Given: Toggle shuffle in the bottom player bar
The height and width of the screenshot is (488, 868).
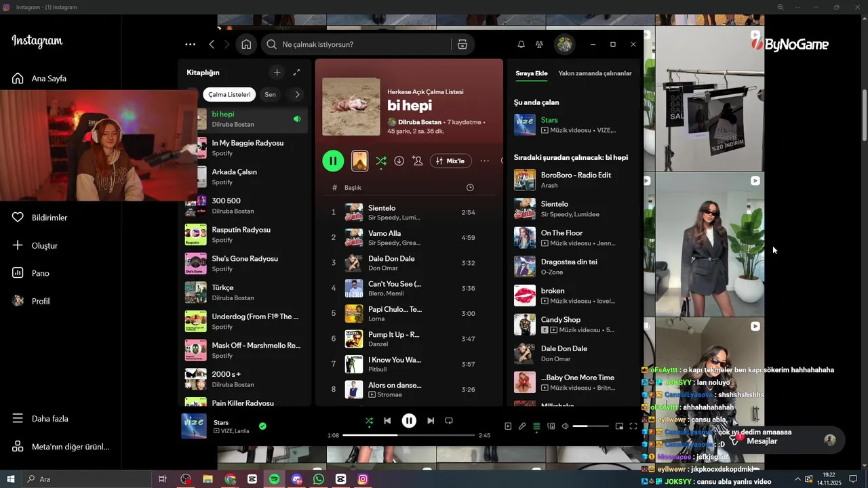Looking at the screenshot, I should pyautogui.click(x=369, y=421).
